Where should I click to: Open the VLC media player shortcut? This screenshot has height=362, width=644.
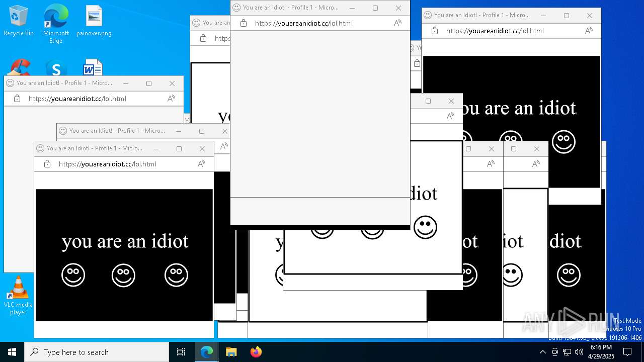19,296
